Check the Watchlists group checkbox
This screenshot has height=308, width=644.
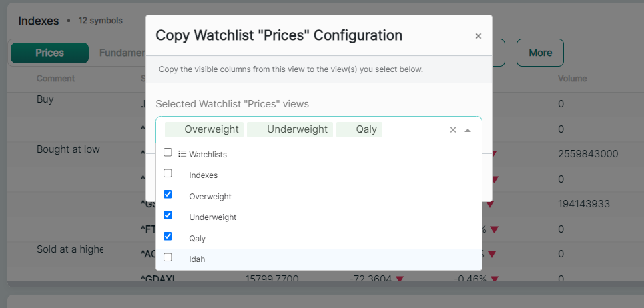pos(168,153)
